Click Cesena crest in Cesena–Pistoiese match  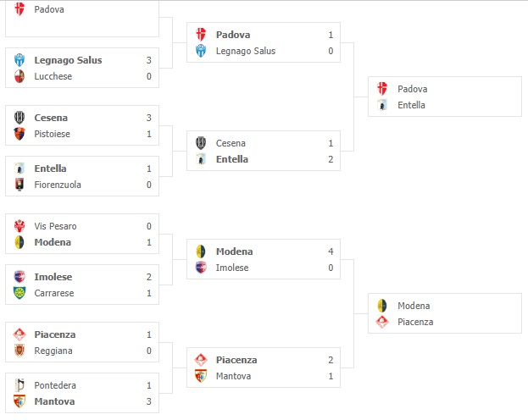19,118
